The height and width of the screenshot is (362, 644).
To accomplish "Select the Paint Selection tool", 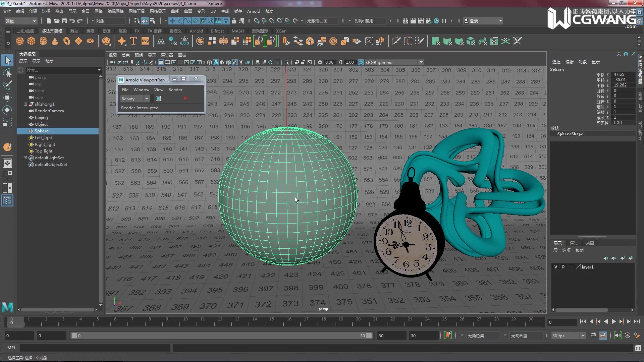I will tap(7, 85).
